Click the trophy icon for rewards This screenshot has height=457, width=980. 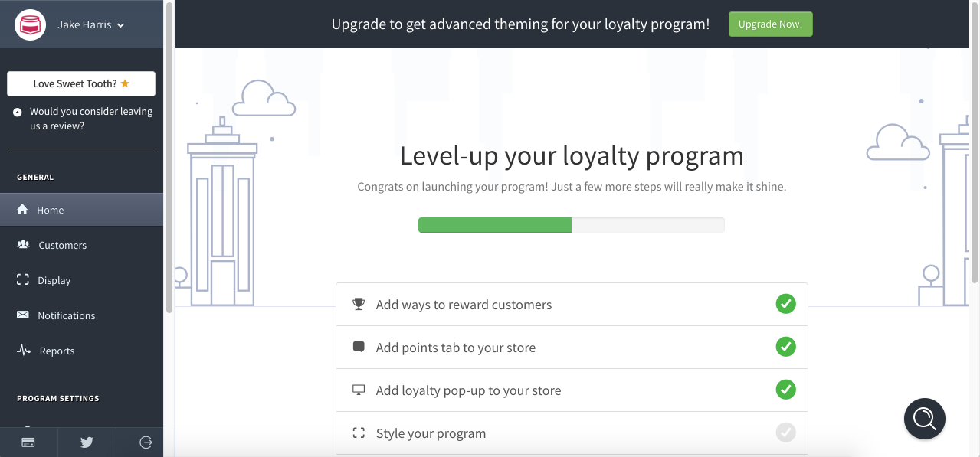pyautogui.click(x=359, y=304)
